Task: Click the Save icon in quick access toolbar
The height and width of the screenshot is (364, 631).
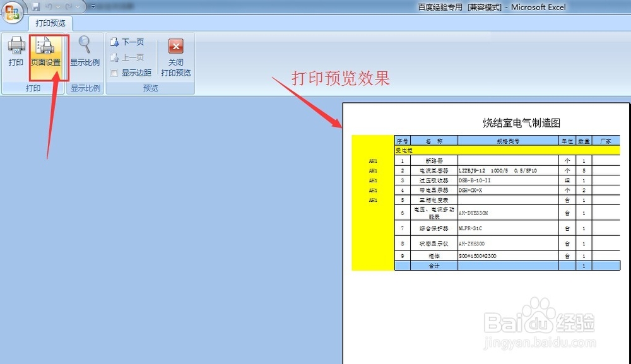Action: pos(36,7)
